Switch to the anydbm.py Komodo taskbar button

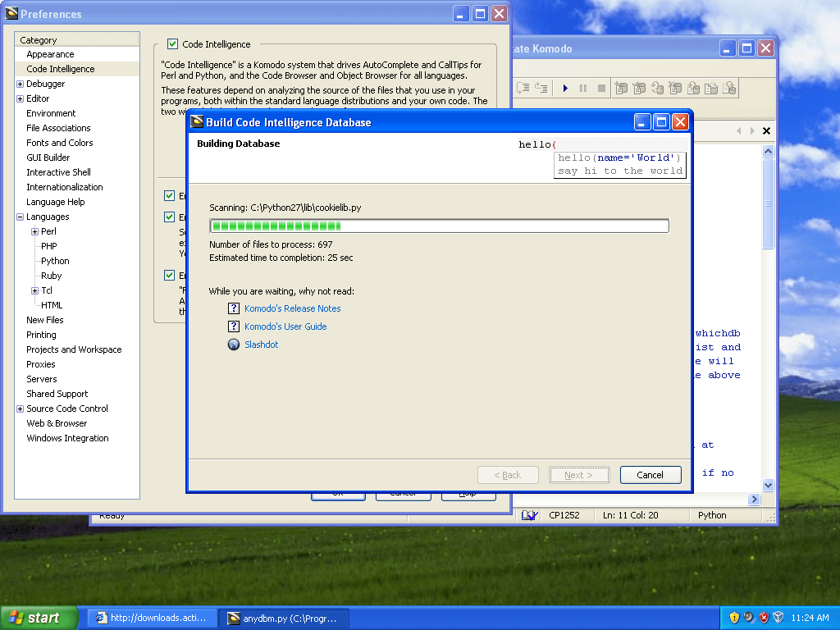[x=285, y=619]
